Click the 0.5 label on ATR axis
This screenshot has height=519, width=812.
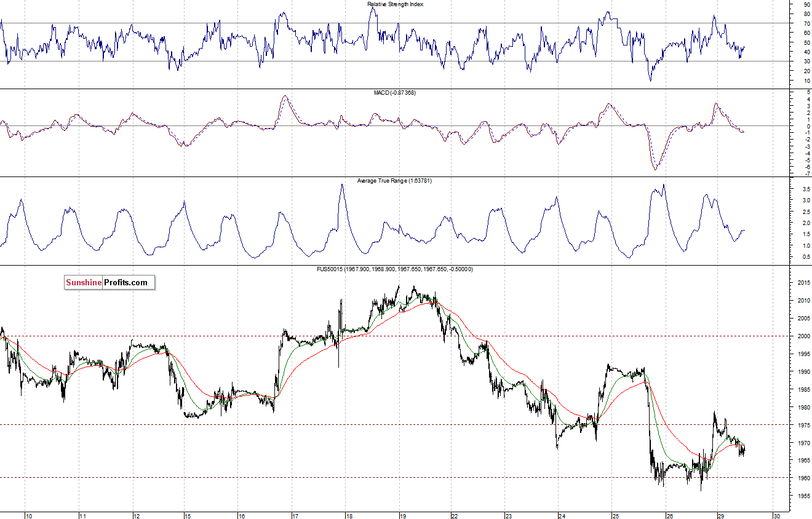805,256
